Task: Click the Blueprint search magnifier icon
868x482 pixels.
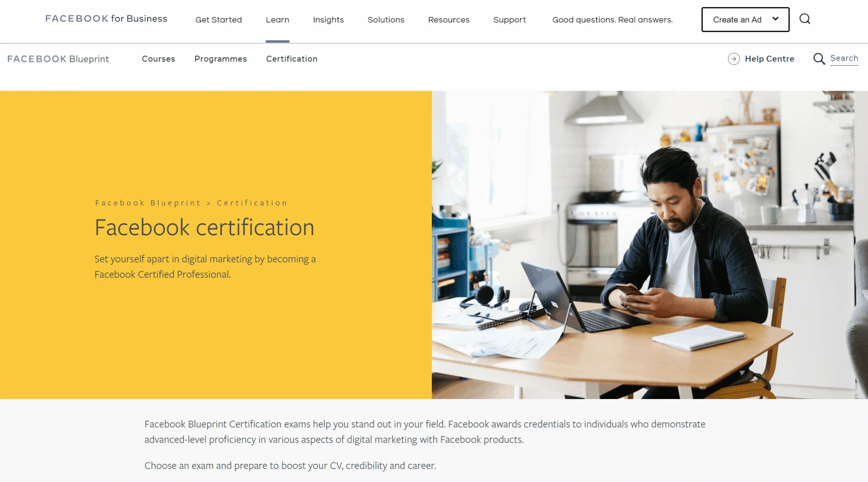Action: coord(819,59)
